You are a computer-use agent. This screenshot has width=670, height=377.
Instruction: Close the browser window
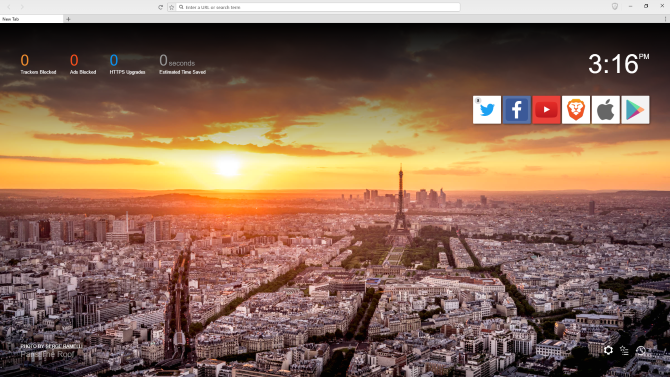point(662,6)
